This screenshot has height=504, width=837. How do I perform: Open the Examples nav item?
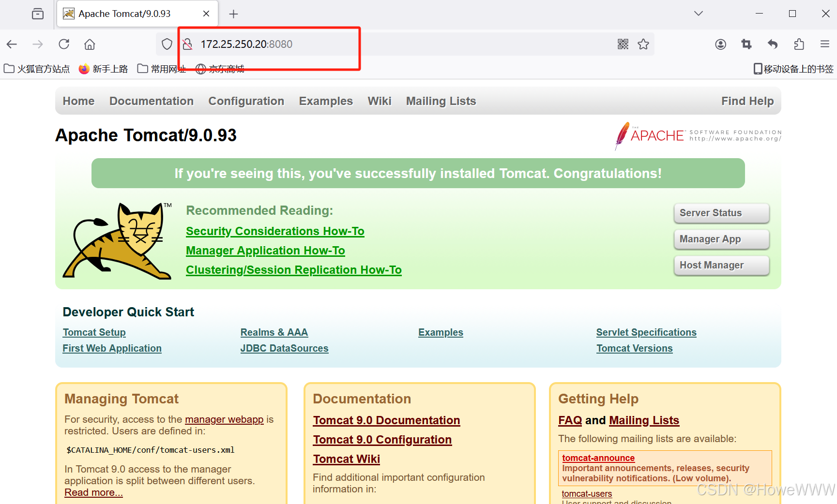[326, 101]
